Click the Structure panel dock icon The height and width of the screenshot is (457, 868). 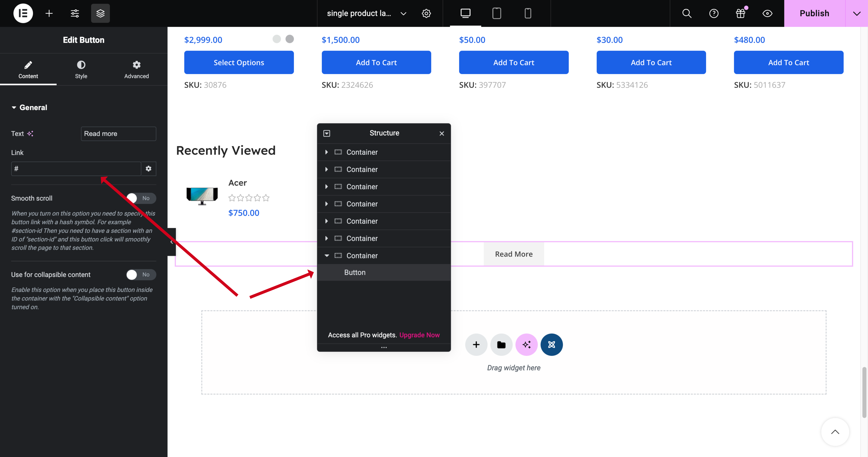(326, 133)
